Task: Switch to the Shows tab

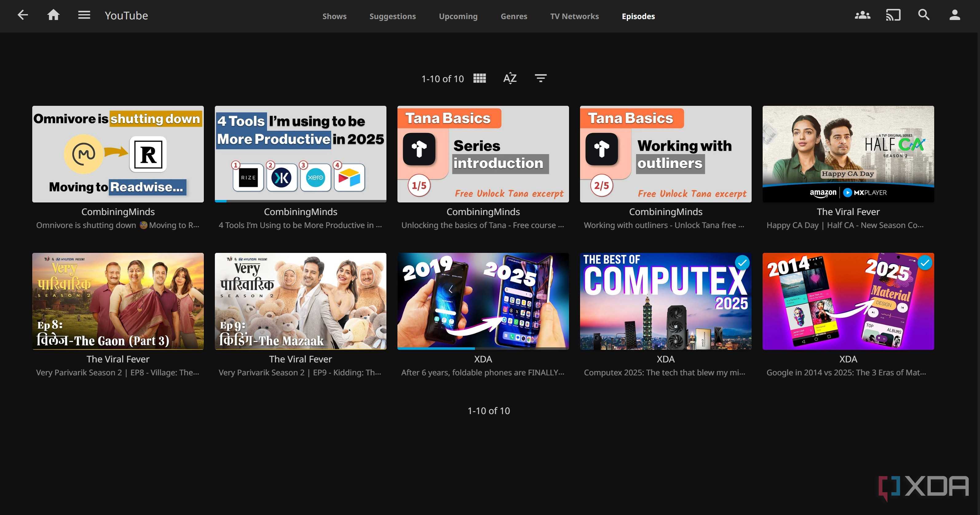Action: coord(334,16)
